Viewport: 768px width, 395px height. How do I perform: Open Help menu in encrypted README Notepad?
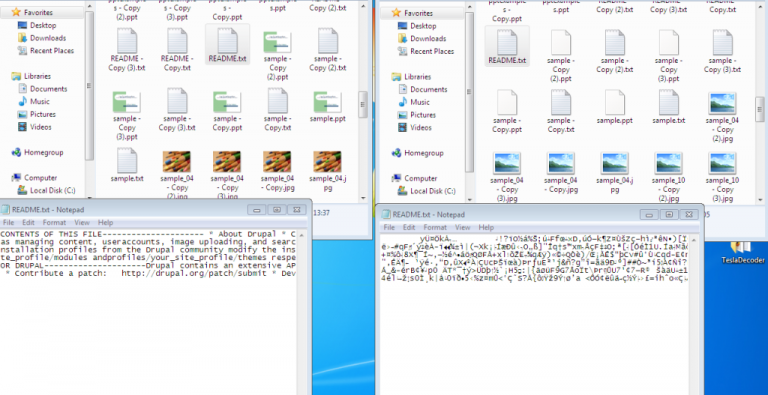486,227
